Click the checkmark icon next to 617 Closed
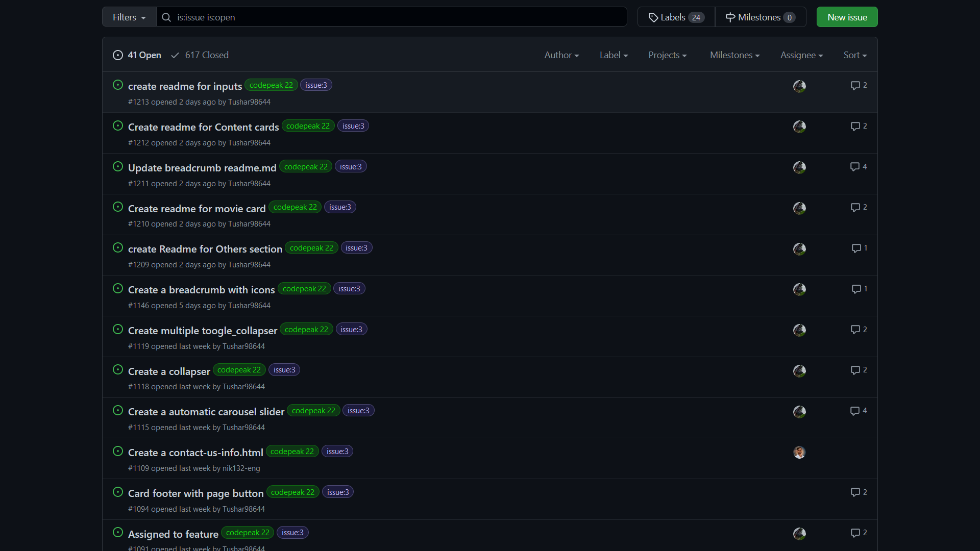 pyautogui.click(x=175, y=55)
